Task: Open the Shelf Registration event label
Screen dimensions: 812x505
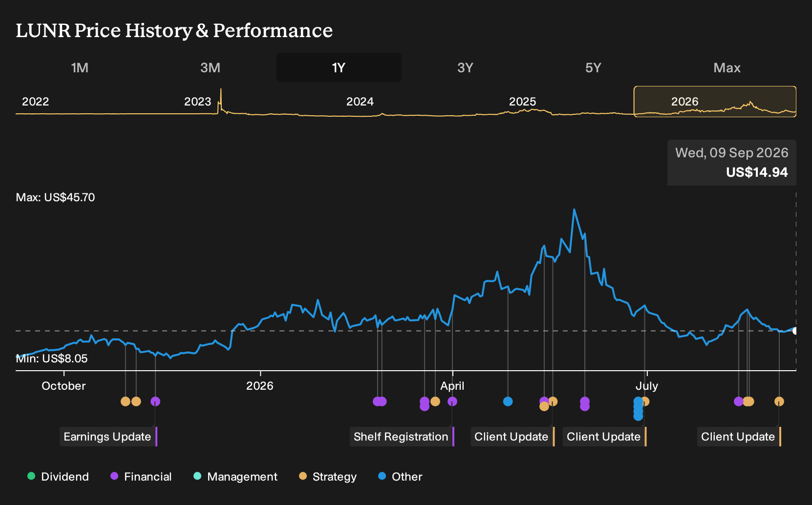Action: (x=402, y=437)
